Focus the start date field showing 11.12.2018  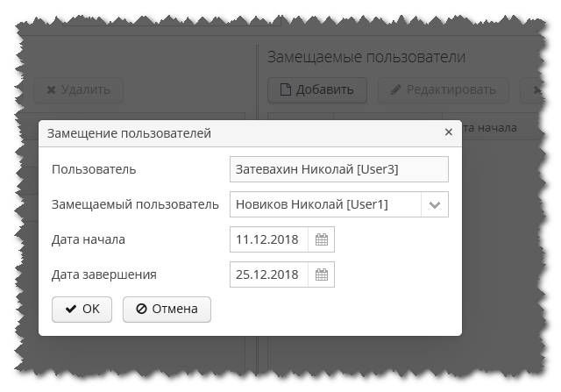coord(268,239)
